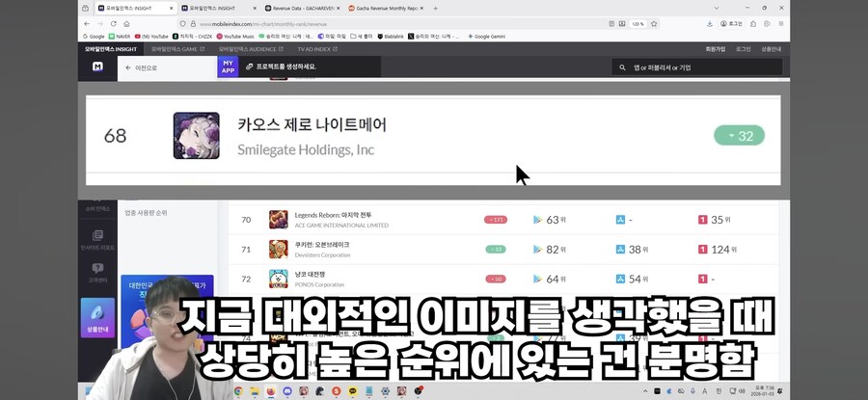
Task: Open the Firefox list all tabs dropdown
Action: [717, 9]
